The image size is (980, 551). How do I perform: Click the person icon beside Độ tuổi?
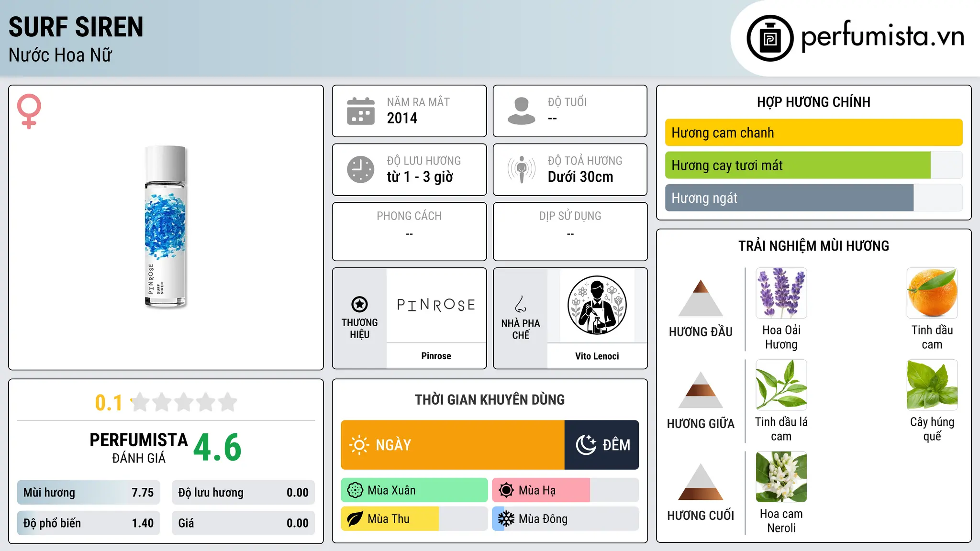[522, 111]
